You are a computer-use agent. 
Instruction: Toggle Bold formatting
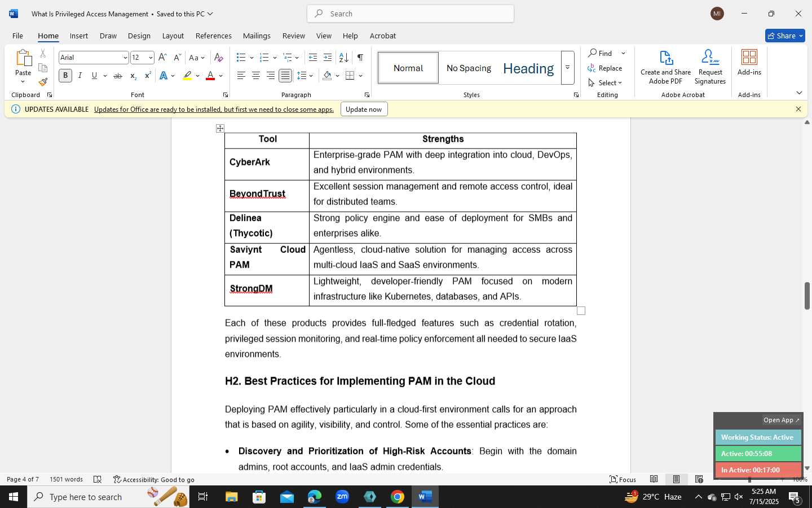point(65,76)
